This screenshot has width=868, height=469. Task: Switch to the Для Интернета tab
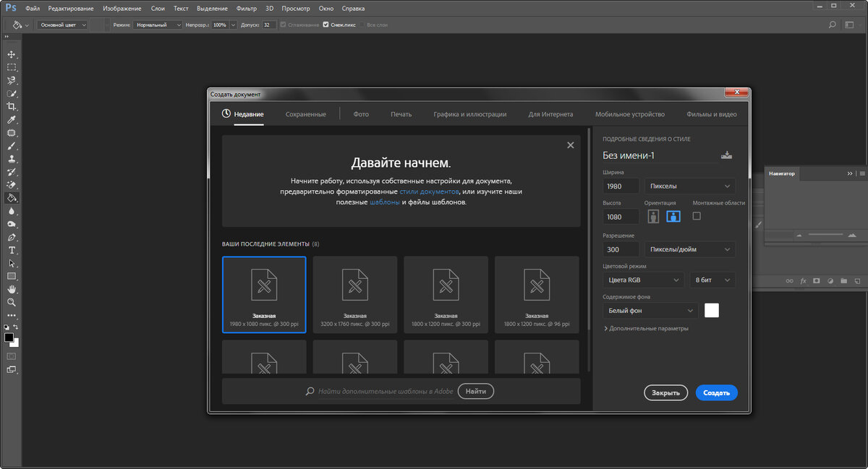pos(550,114)
